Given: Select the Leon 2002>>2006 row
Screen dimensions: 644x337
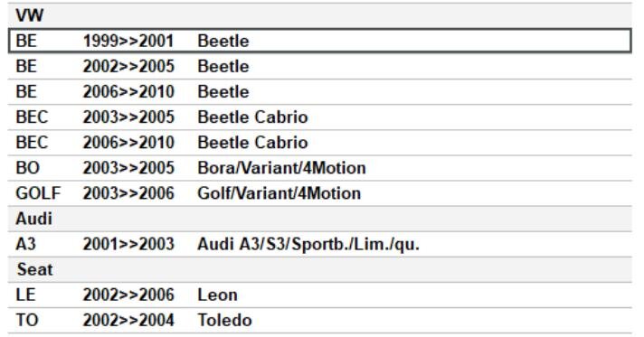Looking at the screenshot, I should (320, 295).
